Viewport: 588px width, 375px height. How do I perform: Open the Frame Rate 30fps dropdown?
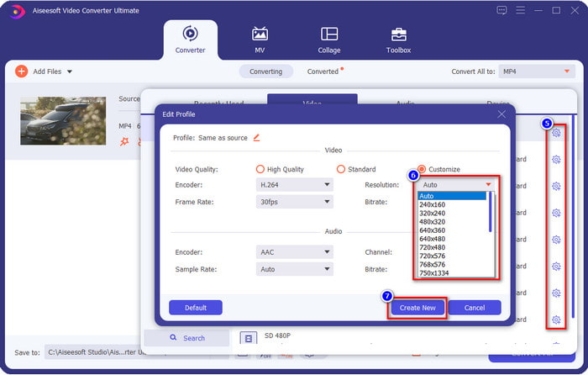pyautogui.click(x=294, y=202)
